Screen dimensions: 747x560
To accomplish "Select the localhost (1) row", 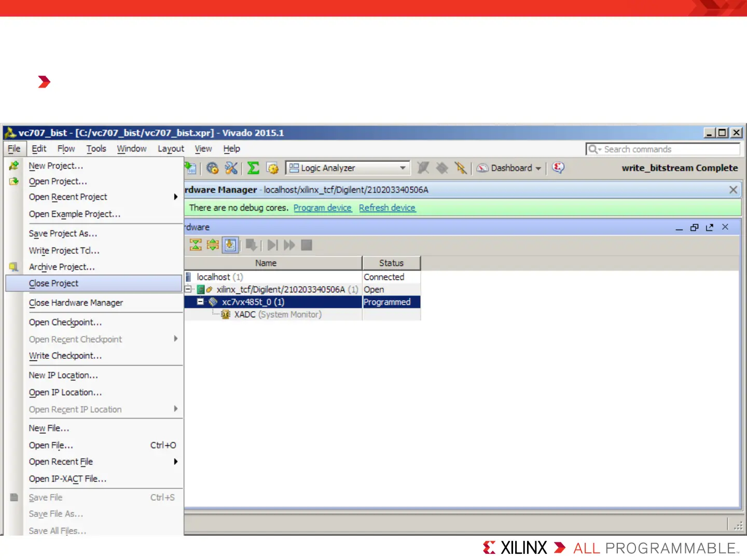I will click(x=302, y=277).
